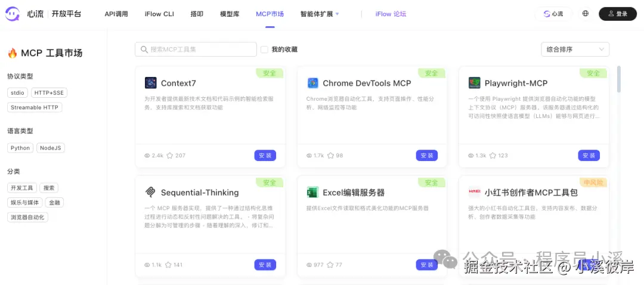Screen dimensions: 644x285
Task: Open the 小红书创作者MCP工具包 title
Action: pyautogui.click(x=531, y=193)
